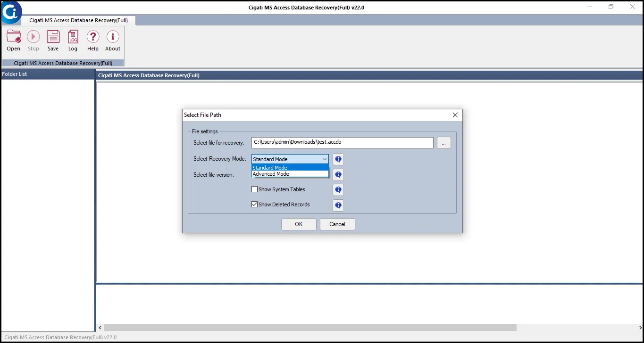Viewport: 644px width, 343px height.
Task: Click the Help question mark icon
Action: pos(93,37)
